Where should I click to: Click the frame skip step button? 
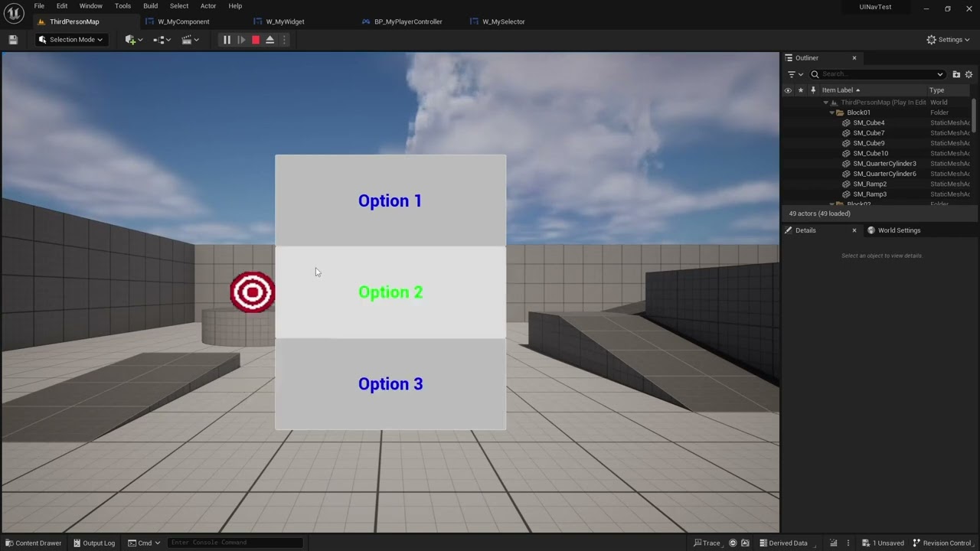241,40
